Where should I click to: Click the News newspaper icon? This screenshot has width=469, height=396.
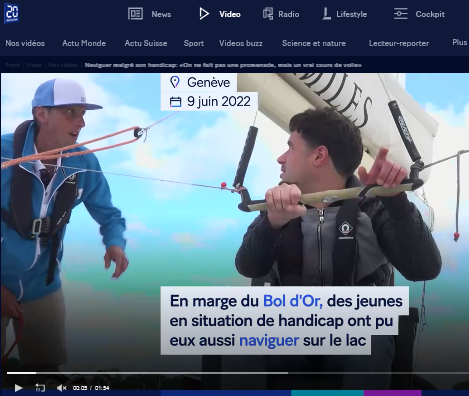coord(135,14)
